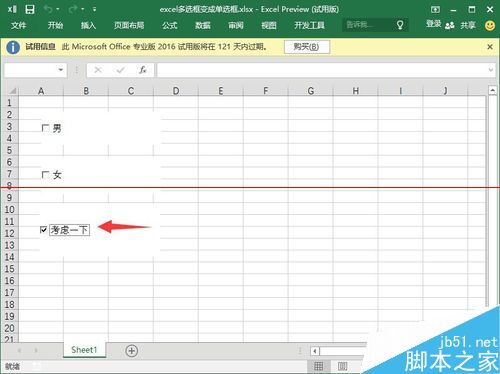Viewport: 500px width, 374px height.
Task: Select column A header
Action: click(41, 91)
